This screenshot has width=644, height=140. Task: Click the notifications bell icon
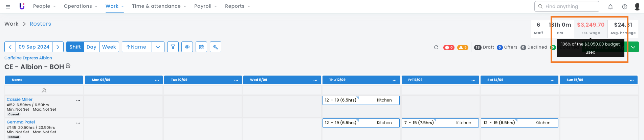[x=610, y=6]
